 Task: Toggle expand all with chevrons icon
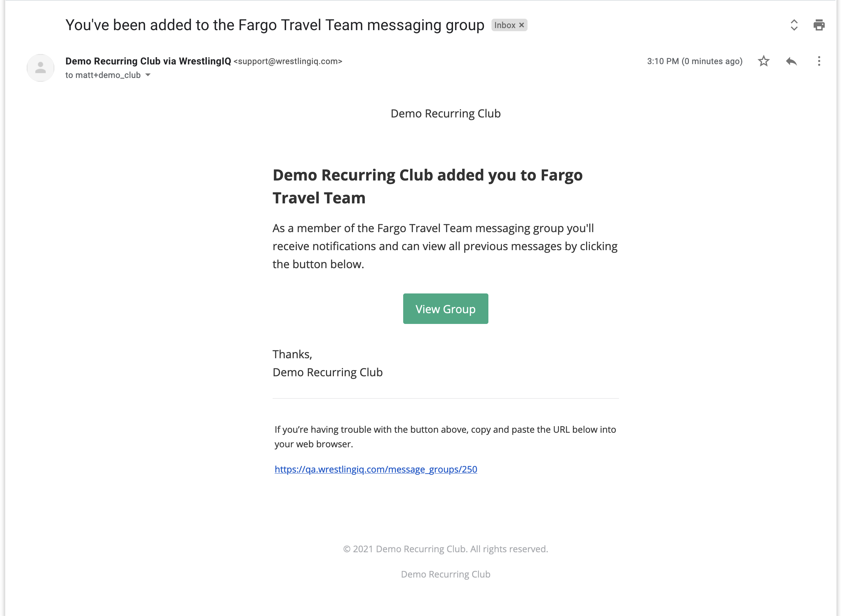794,25
